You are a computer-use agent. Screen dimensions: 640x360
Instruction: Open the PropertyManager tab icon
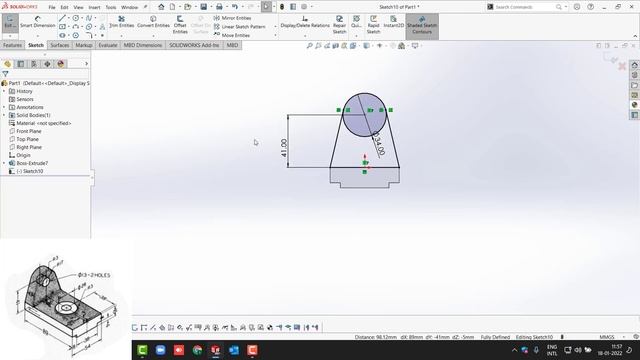(21, 64)
